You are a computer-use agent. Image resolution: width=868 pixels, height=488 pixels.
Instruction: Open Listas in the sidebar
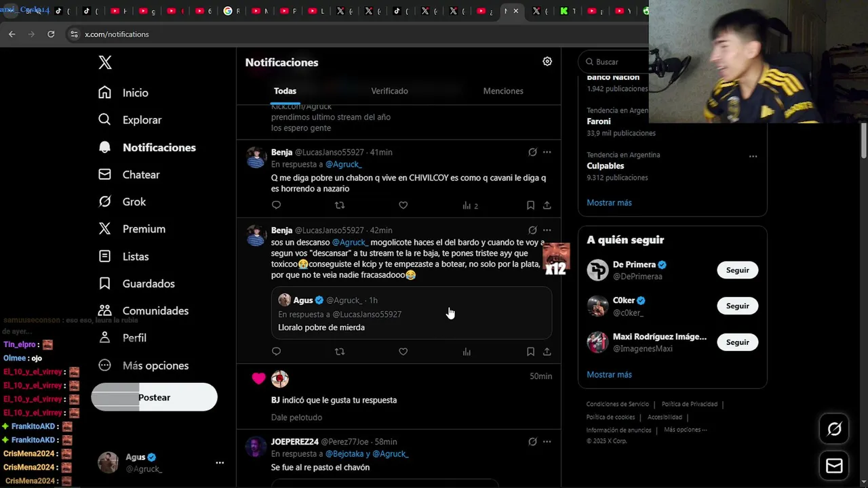[123, 256]
